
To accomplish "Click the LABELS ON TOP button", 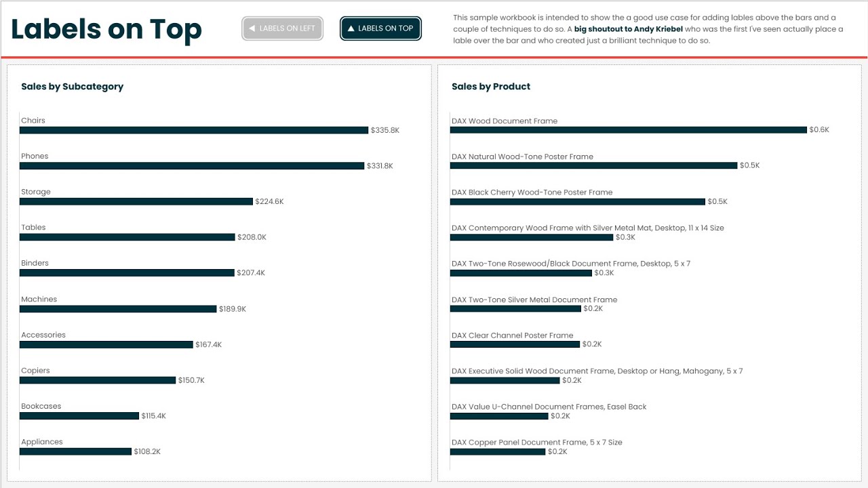I will (x=380, y=28).
